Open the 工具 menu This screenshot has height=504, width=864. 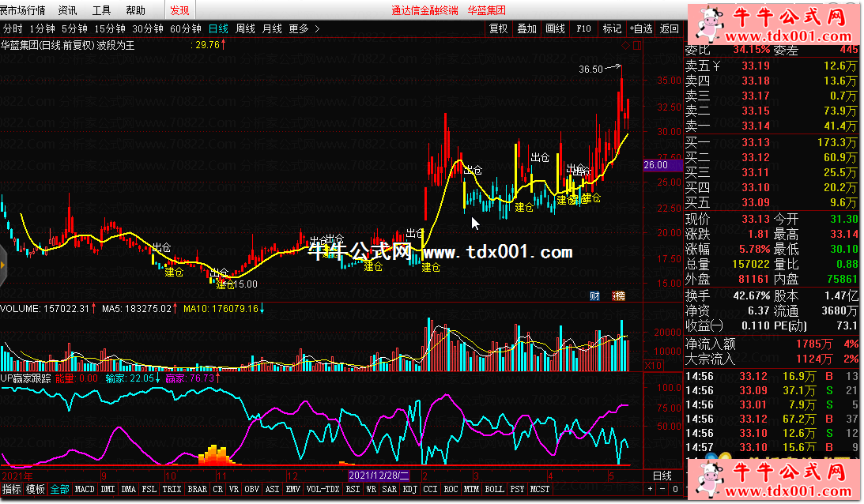click(101, 10)
